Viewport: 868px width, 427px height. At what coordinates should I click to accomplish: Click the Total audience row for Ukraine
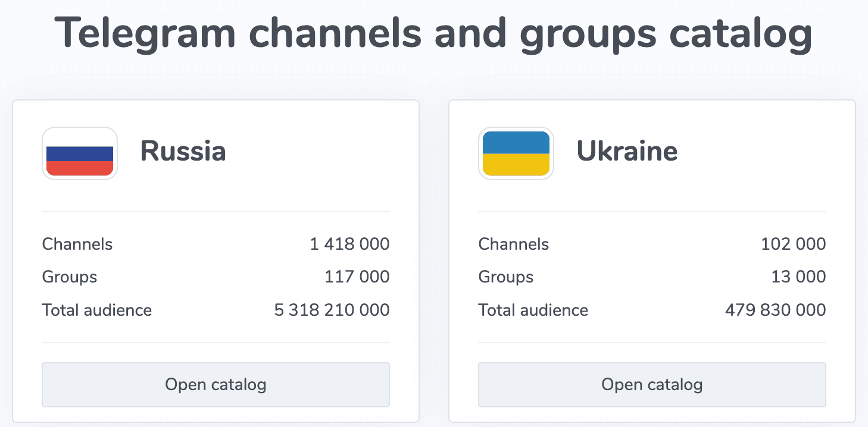[x=652, y=310]
